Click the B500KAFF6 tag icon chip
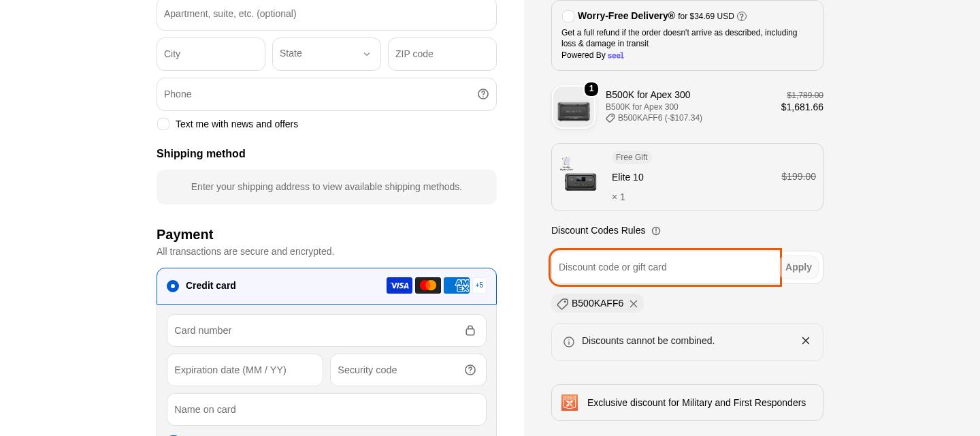 [562, 304]
